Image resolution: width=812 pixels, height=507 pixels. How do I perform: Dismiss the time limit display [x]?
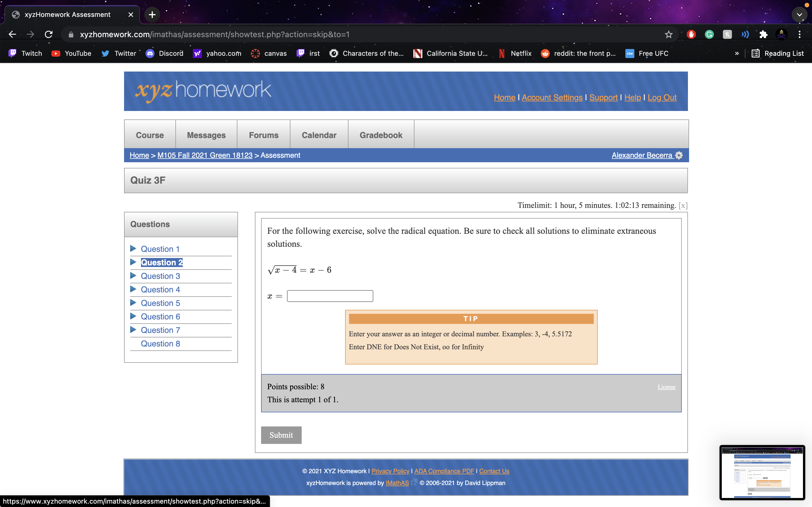683,206
